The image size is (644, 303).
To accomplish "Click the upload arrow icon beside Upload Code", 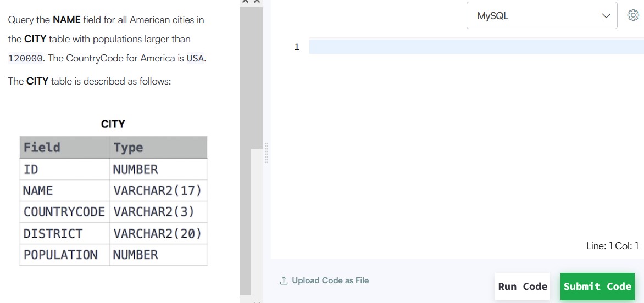I will [284, 281].
